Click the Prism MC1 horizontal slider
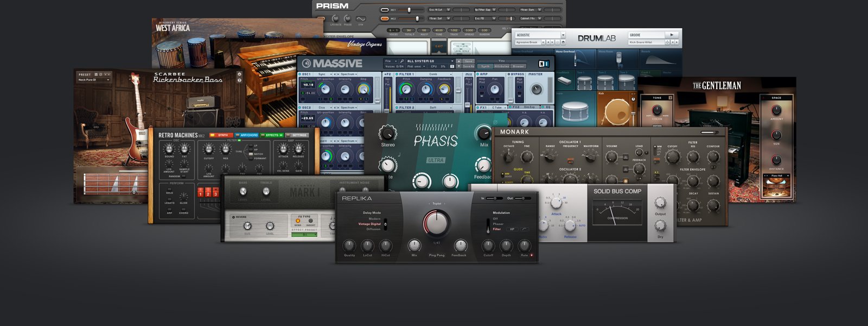The width and height of the screenshot is (868, 326). tap(411, 10)
